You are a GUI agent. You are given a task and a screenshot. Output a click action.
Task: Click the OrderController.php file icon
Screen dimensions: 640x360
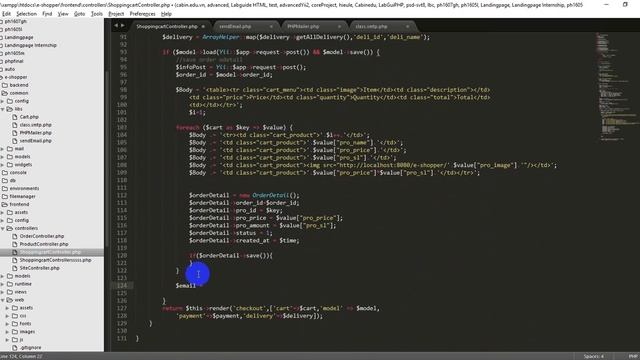coord(15,236)
